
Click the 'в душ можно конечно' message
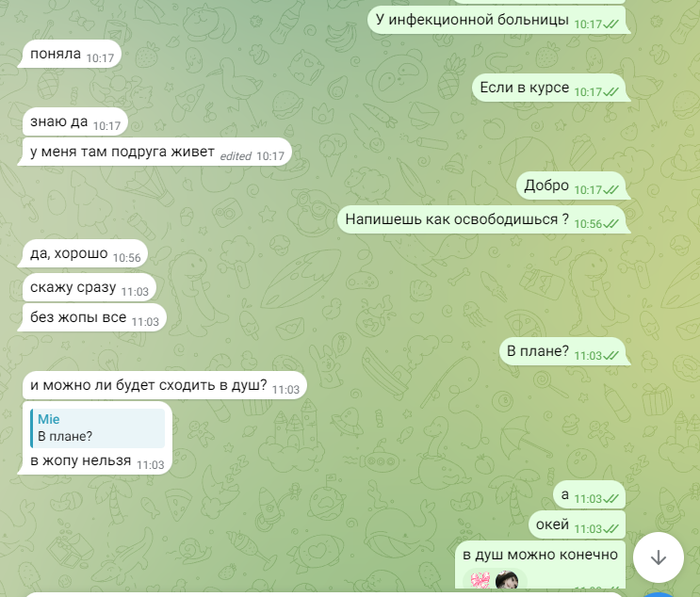pos(540,564)
